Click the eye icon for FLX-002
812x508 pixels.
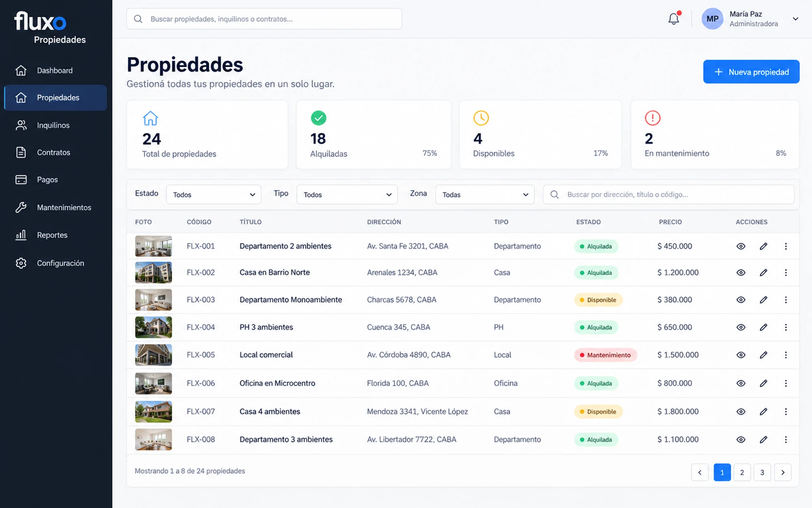tap(741, 273)
